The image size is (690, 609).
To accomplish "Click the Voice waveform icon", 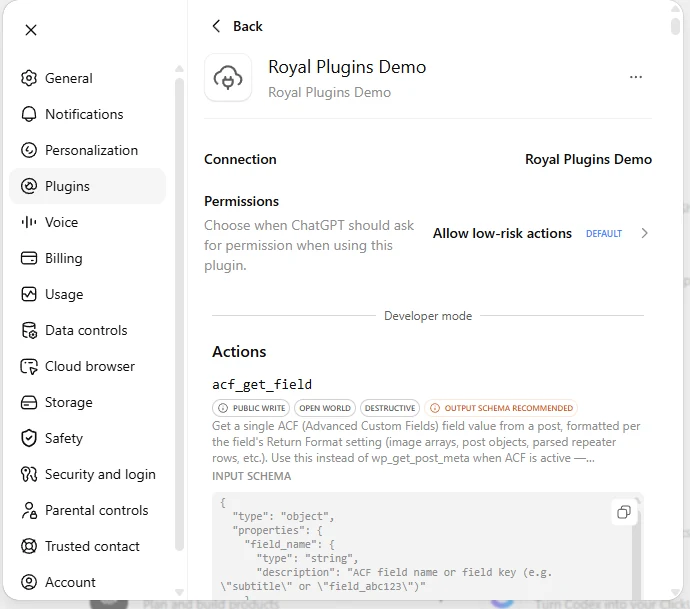I will (29, 222).
